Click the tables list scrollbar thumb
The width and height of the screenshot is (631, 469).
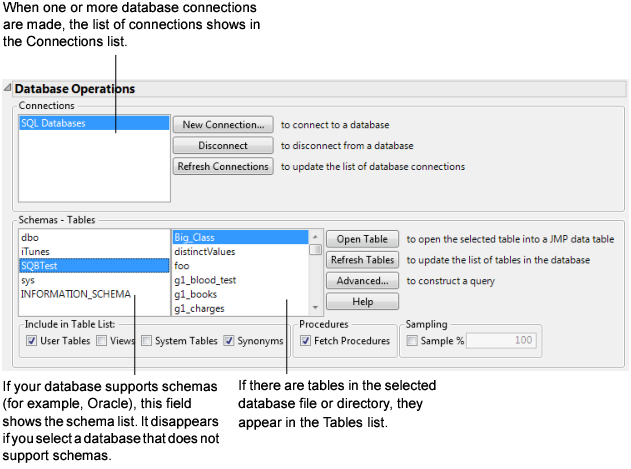point(316,250)
